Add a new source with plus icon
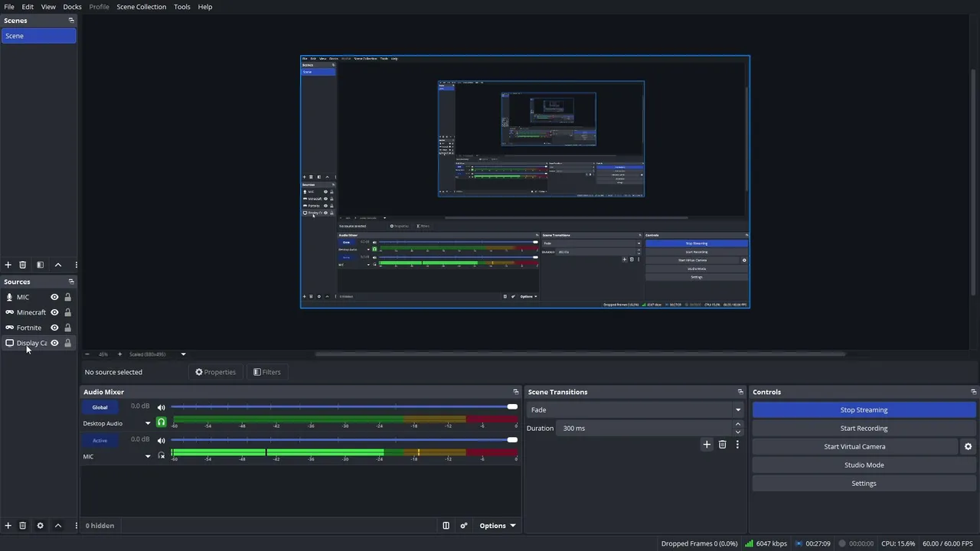Viewport: 980px width, 551px height. point(8,526)
